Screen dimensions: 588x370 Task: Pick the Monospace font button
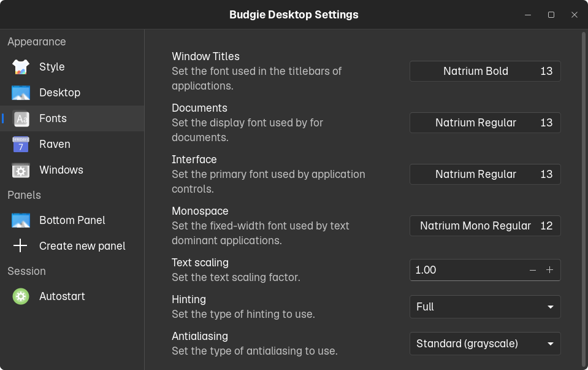(x=485, y=226)
